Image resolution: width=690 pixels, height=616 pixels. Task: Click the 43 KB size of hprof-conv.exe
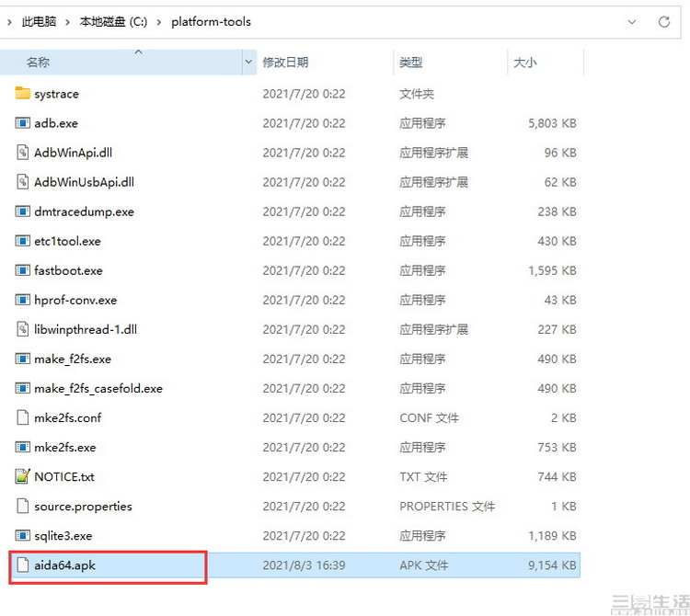[560, 300]
